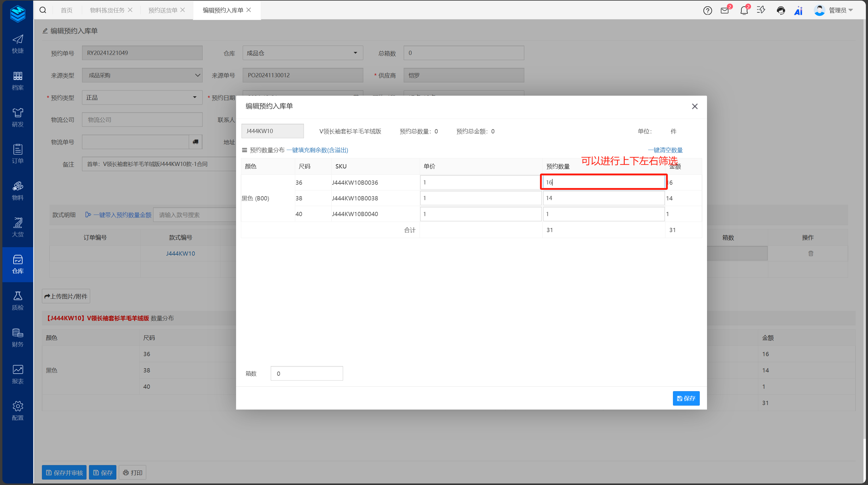Image resolution: width=868 pixels, height=485 pixels.
Task: Open the mail messages icon
Action: (x=725, y=11)
